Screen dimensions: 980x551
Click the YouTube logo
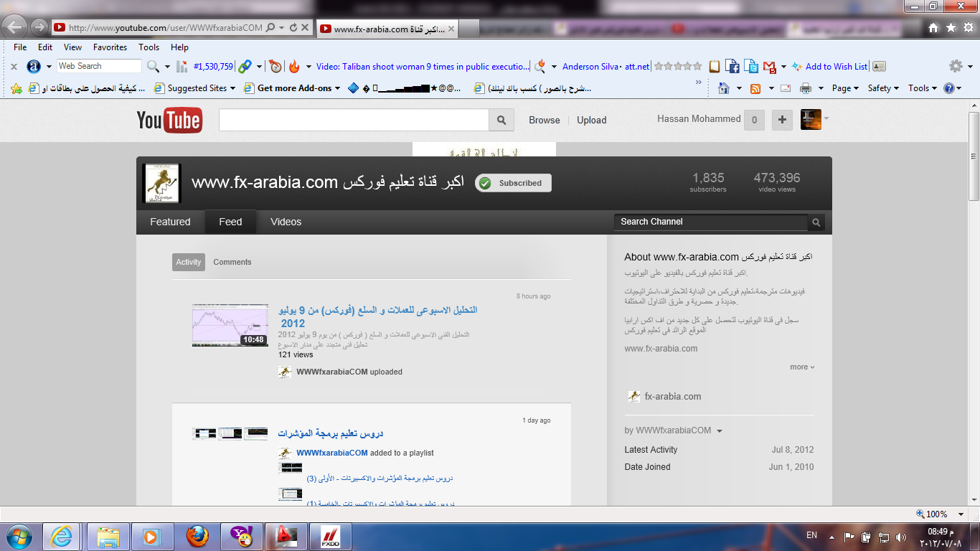coord(169,120)
